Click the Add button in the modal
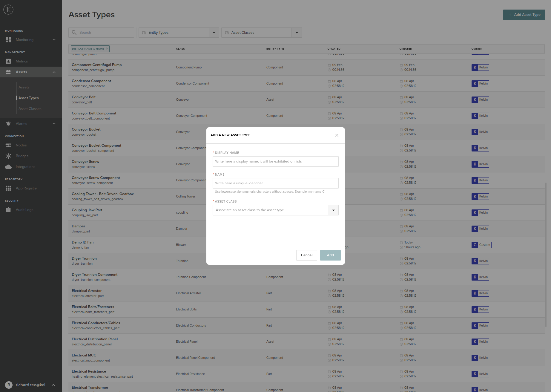This screenshot has width=551, height=392. pos(330,255)
